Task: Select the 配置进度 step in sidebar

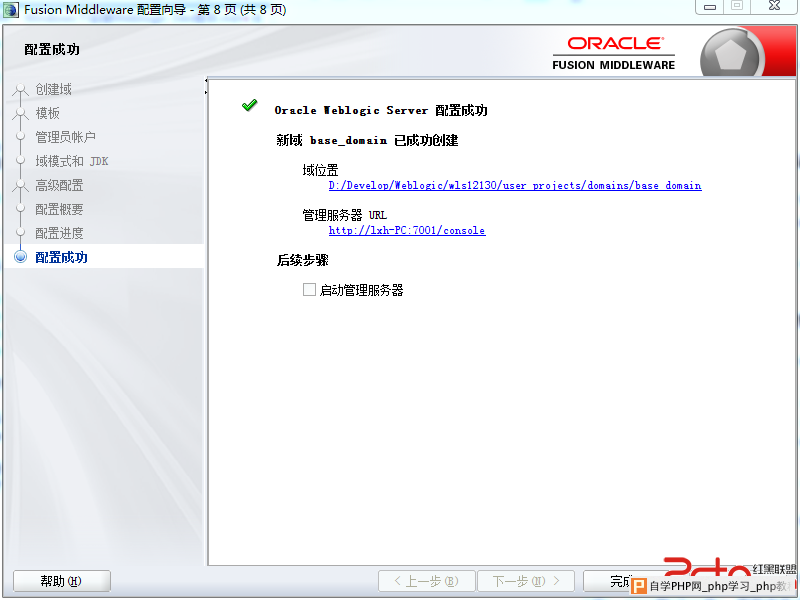Action: (59, 233)
